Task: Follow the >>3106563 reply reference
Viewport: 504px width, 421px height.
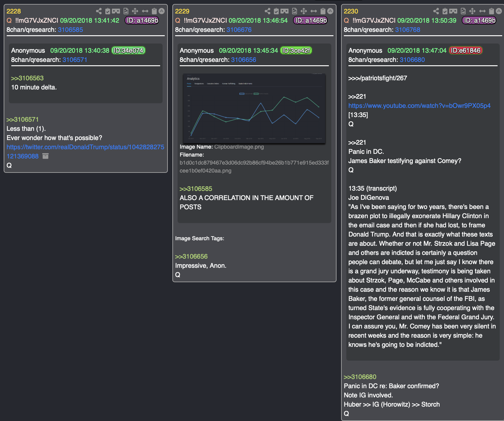Action: coord(28,78)
